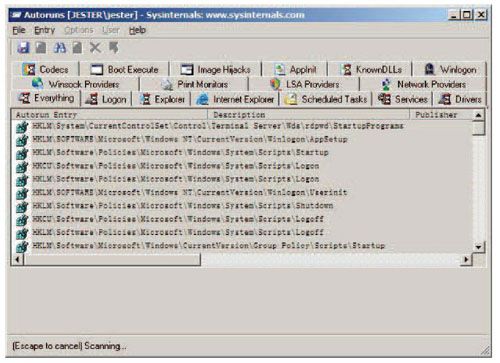The height and width of the screenshot is (363, 500).
Task: Switch to the Internet Explorer tab
Action: (235, 99)
